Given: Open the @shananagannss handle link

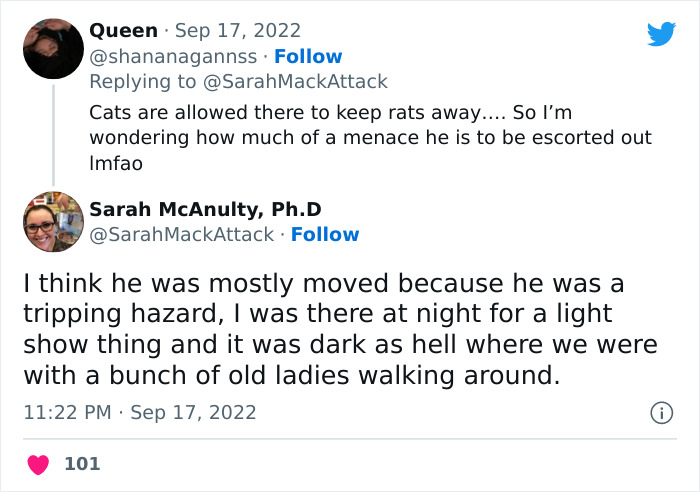Looking at the screenshot, I should click(x=173, y=57).
